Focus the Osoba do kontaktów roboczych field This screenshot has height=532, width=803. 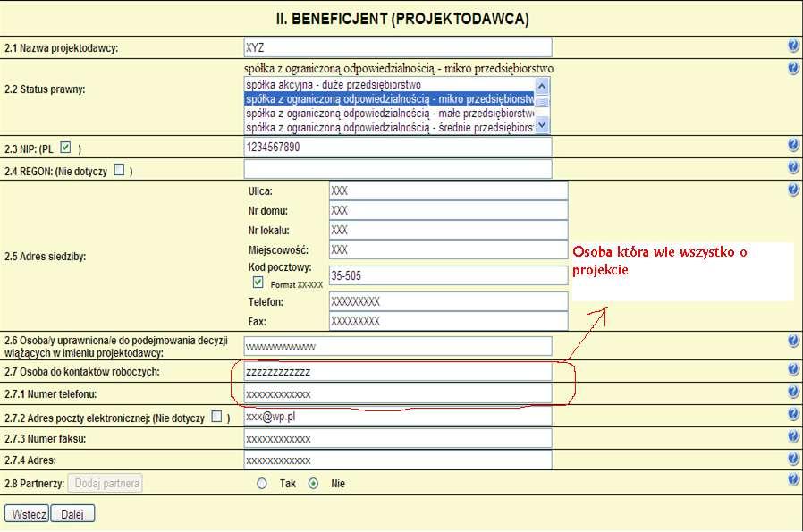point(398,372)
